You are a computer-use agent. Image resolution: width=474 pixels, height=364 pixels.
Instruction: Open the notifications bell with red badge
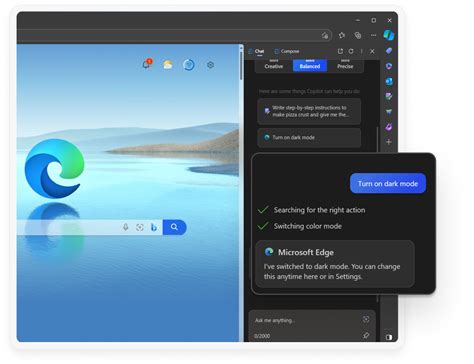click(147, 64)
